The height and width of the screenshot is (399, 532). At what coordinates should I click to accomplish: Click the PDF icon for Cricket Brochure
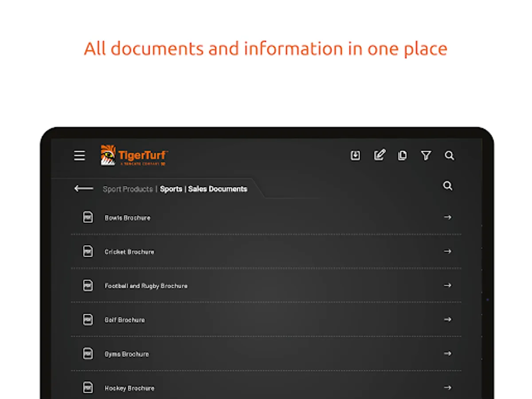tap(88, 251)
